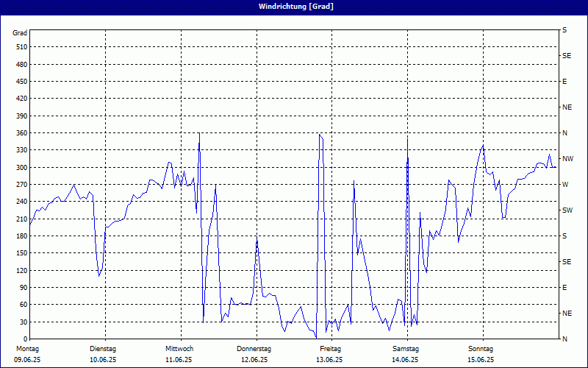The width and height of the screenshot is (588, 368).
Task: Pick the 150 degree axis label
Action: [22, 253]
